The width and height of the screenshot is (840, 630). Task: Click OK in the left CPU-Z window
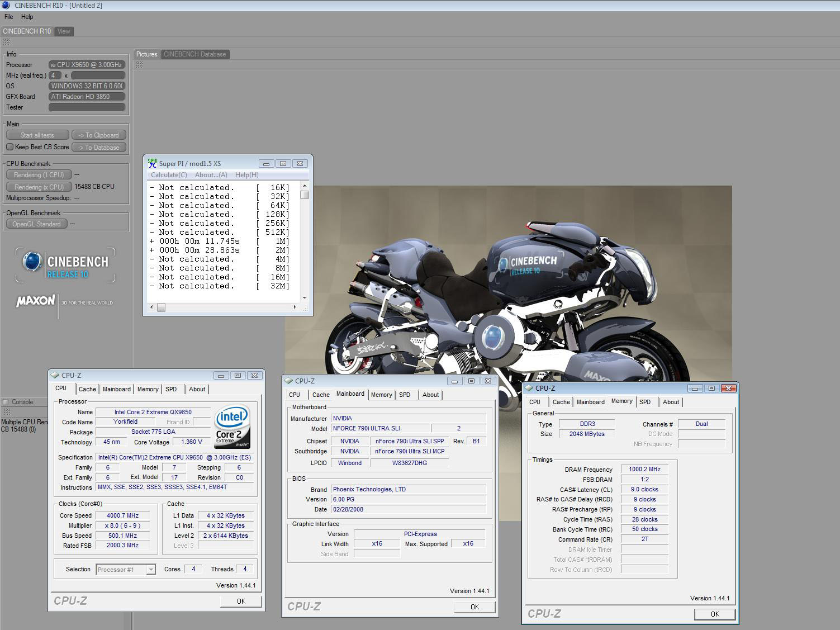point(241,601)
